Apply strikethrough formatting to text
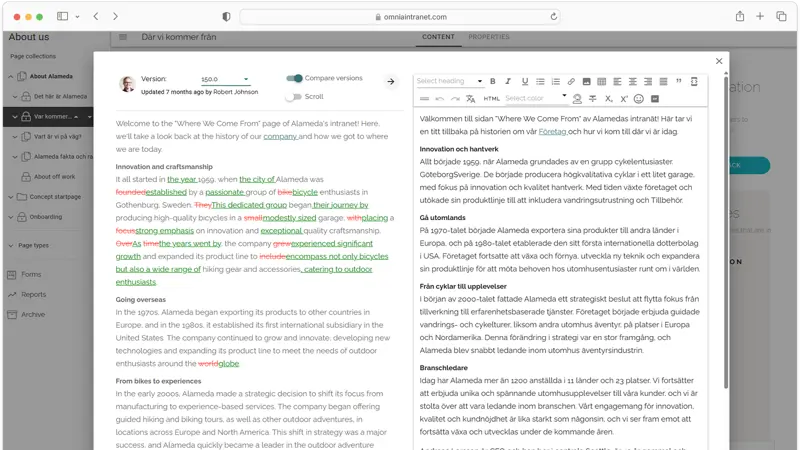 [592, 98]
